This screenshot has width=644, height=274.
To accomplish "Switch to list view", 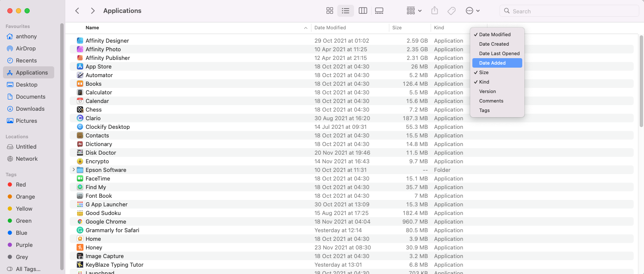I will pyautogui.click(x=345, y=11).
